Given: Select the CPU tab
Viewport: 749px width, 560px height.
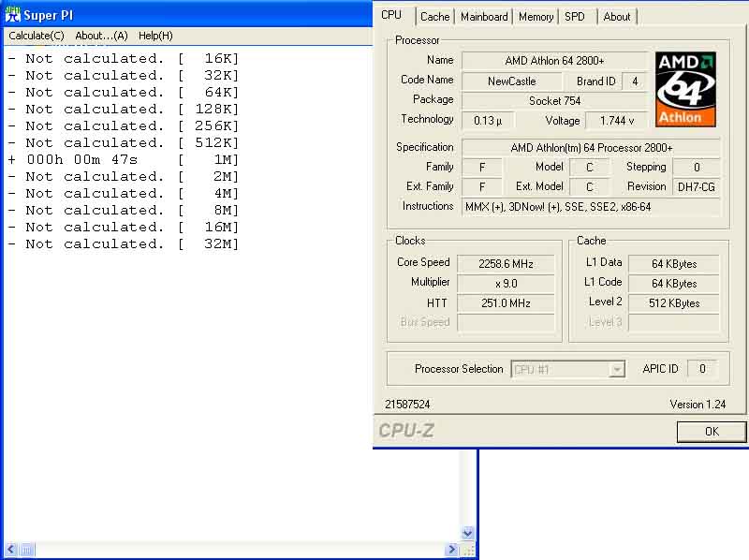Looking at the screenshot, I should tap(391, 15).
